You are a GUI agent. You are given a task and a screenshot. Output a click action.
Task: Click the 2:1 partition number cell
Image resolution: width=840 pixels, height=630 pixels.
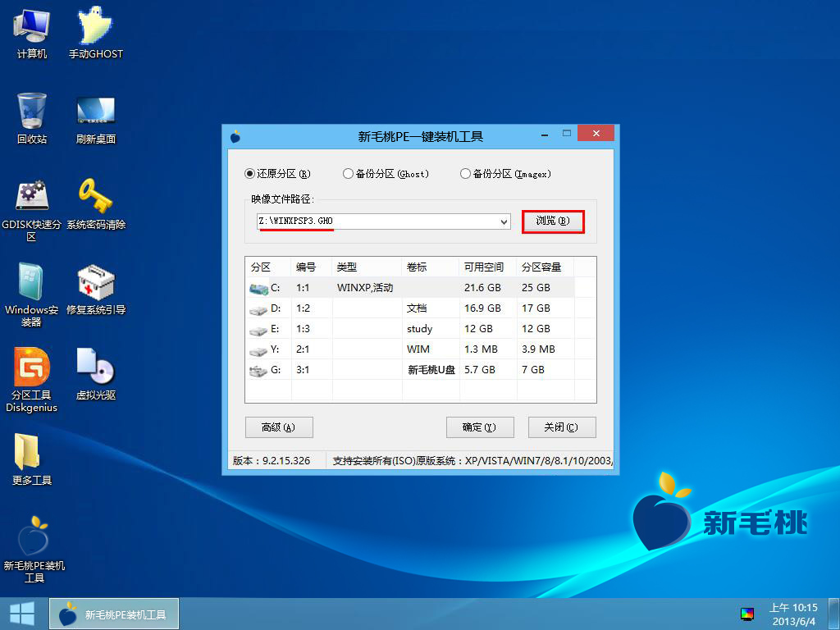coord(303,349)
